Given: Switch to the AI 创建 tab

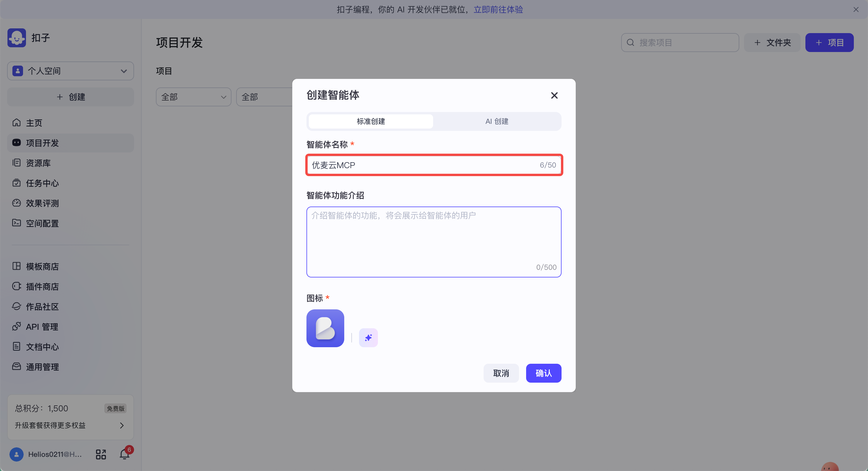Looking at the screenshot, I should [497, 121].
